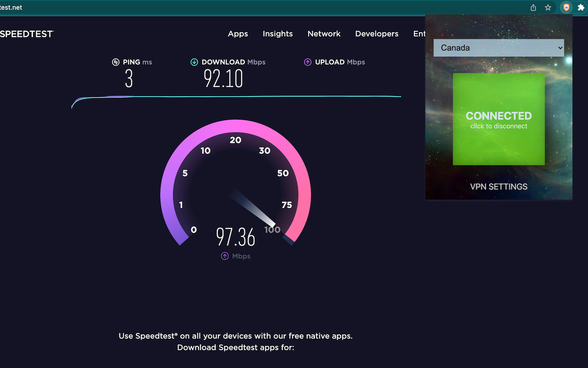Open VPN SETTINGS
588x368 pixels.
coord(499,187)
